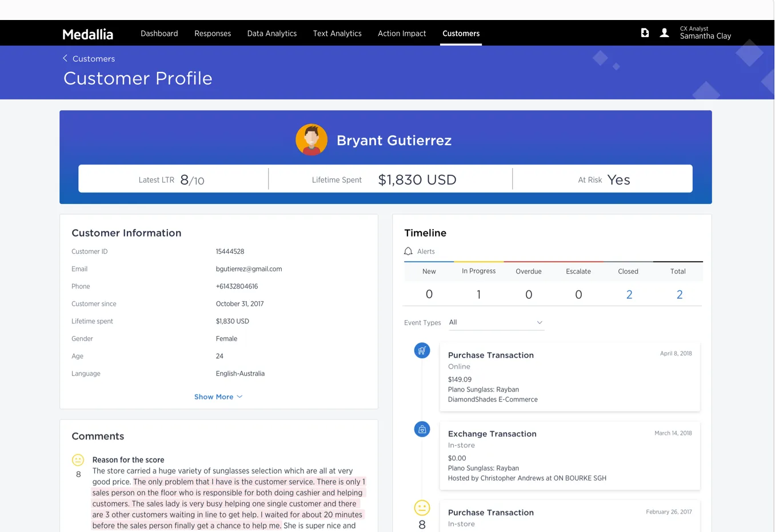Click the Age value 24
775x532 pixels.
pyautogui.click(x=219, y=356)
